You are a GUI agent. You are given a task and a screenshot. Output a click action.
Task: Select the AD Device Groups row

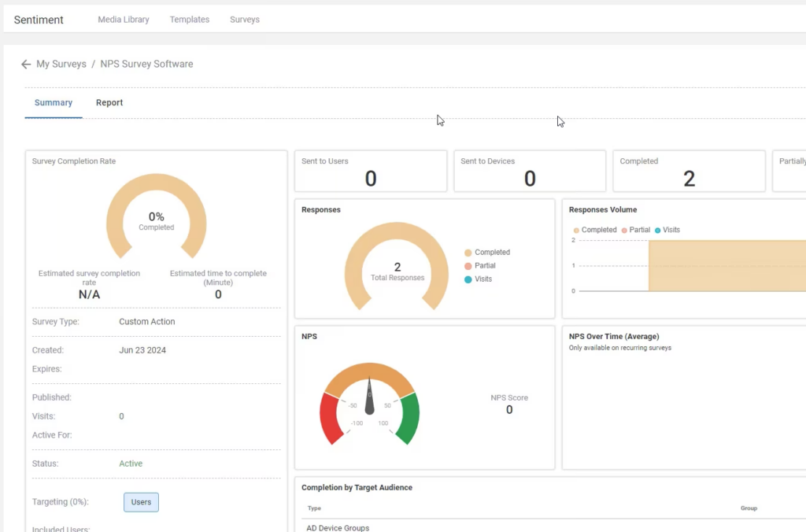click(338, 527)
